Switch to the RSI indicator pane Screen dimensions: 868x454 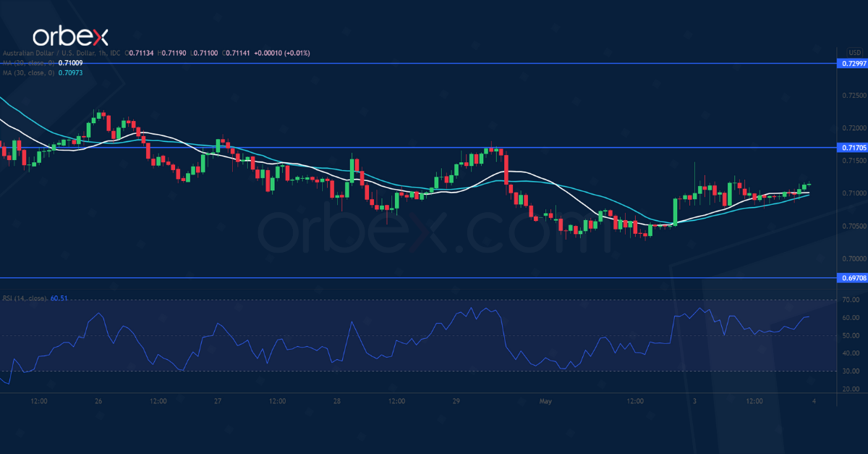(434, 340)
